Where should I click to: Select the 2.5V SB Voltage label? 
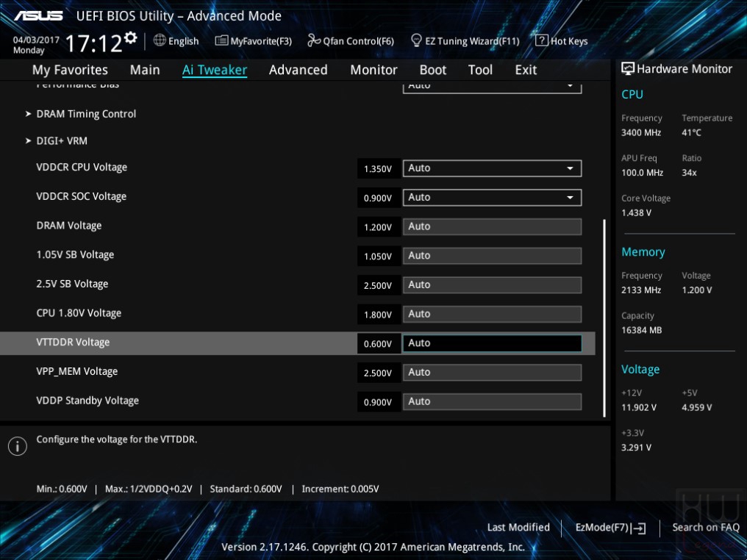(72, 284)
